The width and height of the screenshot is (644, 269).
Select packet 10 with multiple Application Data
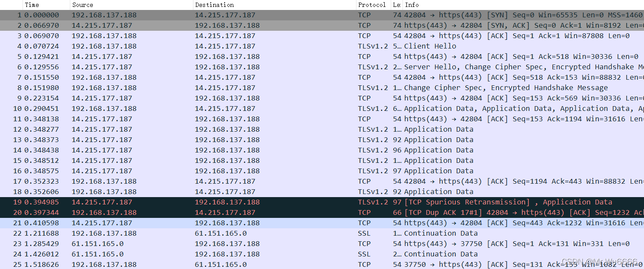point(260,109)
